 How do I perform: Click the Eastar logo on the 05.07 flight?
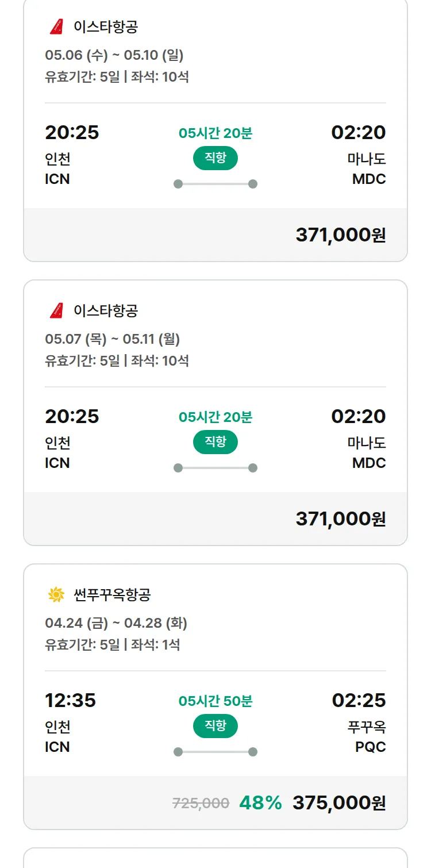56,310
